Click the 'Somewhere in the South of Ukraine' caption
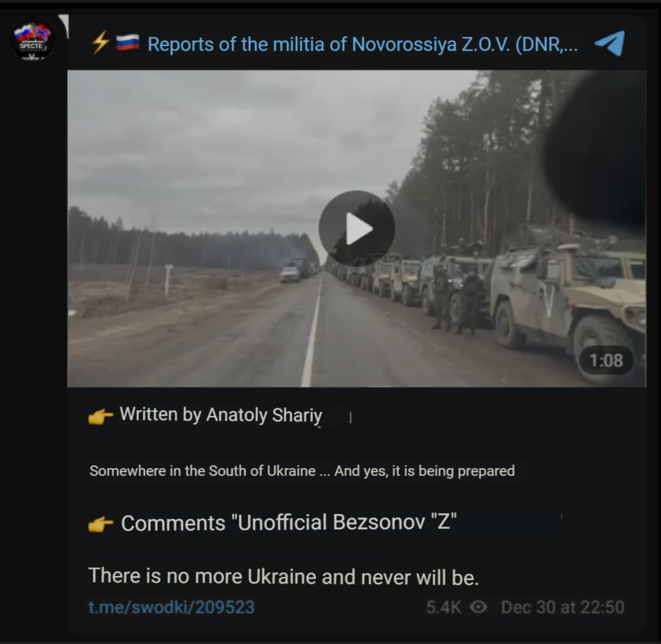Viewport: 661px width, 644px height. click(302, 471)
